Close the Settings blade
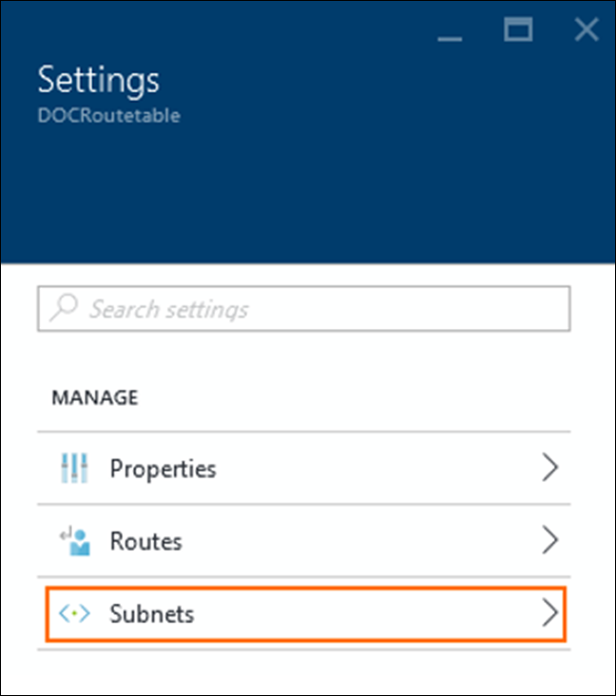616x696 pixels. (x=587, y=29)
